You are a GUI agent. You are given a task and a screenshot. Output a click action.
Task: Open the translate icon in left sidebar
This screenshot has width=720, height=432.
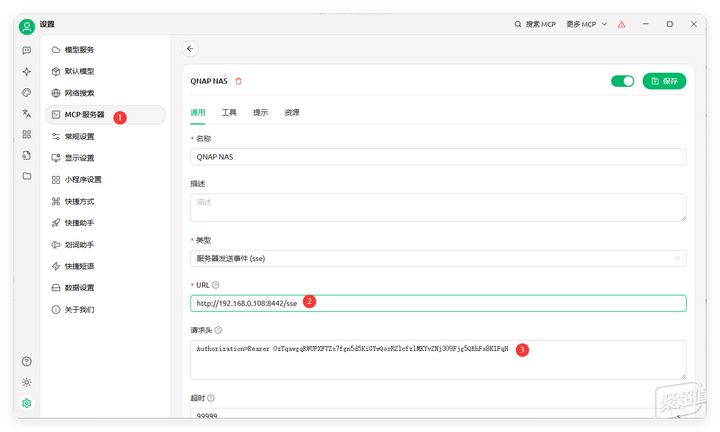[x=27, y=113]
